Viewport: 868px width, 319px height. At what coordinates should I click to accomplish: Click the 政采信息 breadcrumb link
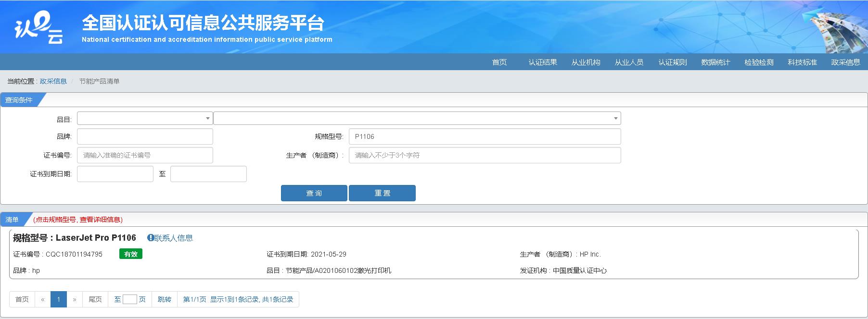[53, 81]
